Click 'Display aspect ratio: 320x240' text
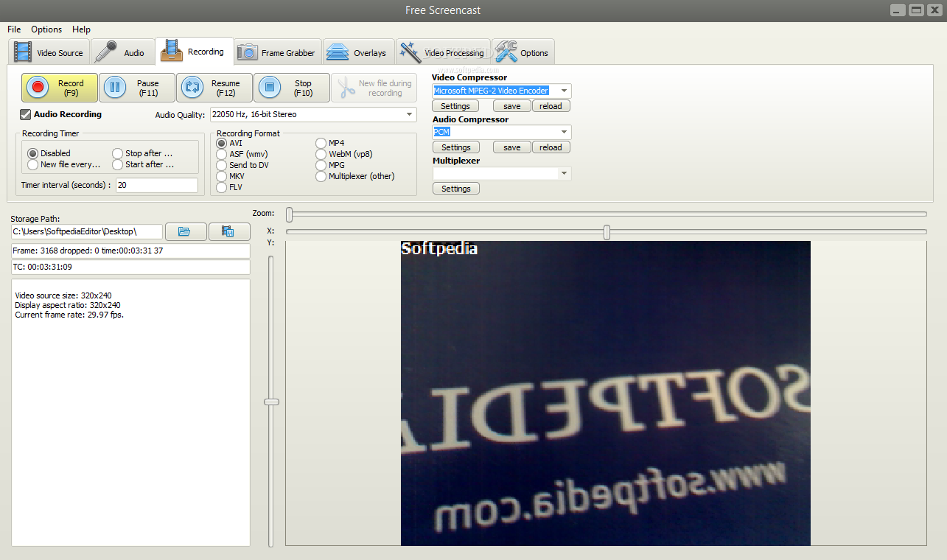This screenshot has width=947, height=560. (68, 305)
